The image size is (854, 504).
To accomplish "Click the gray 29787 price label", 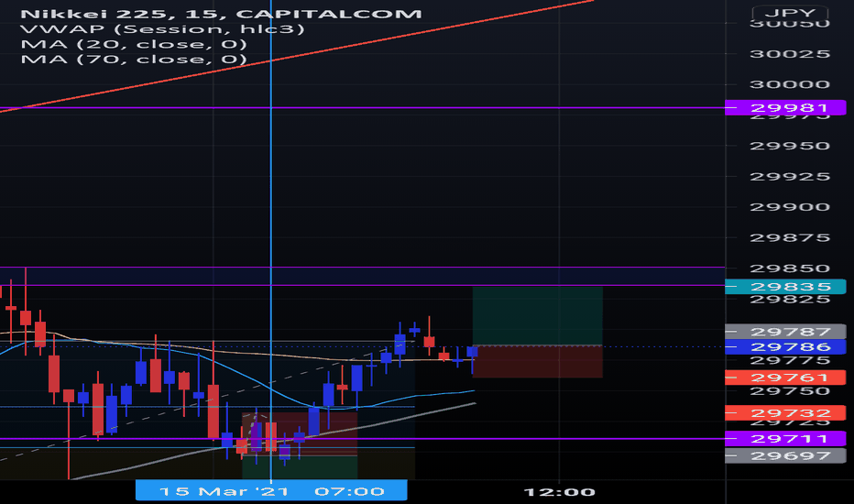I will (785, 332).
